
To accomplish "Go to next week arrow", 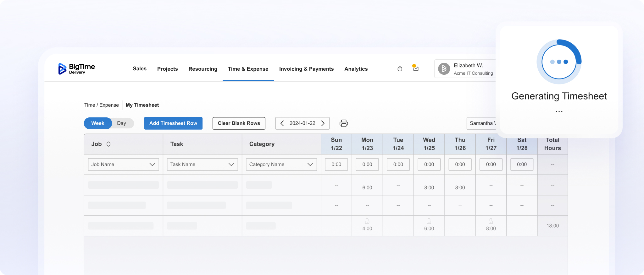I will coord(323,123).
